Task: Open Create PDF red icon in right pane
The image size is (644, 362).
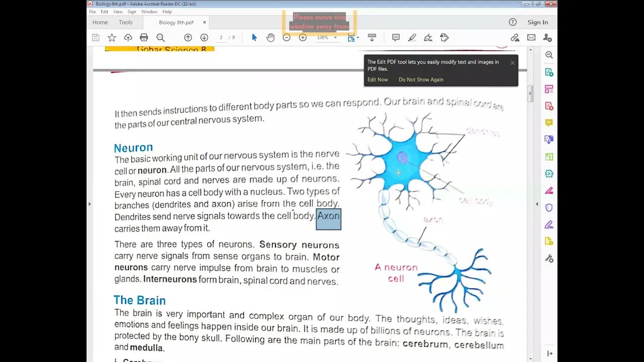Action: click(549, 106)
